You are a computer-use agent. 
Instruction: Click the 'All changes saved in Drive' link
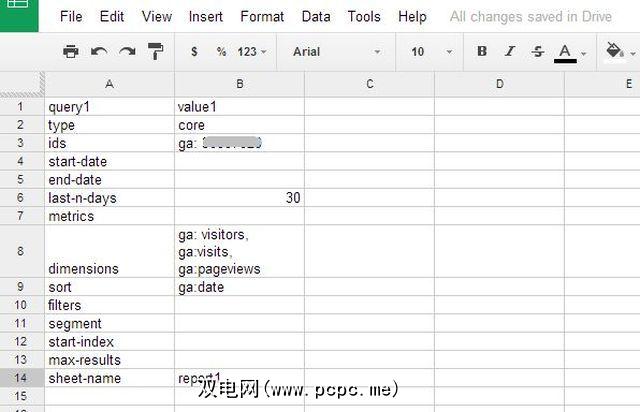[529, 16]
